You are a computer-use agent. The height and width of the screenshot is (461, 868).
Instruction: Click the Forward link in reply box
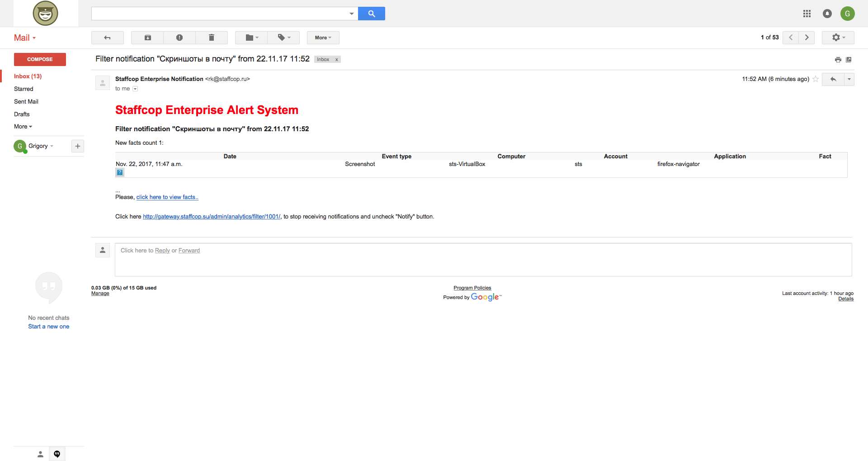189,251
